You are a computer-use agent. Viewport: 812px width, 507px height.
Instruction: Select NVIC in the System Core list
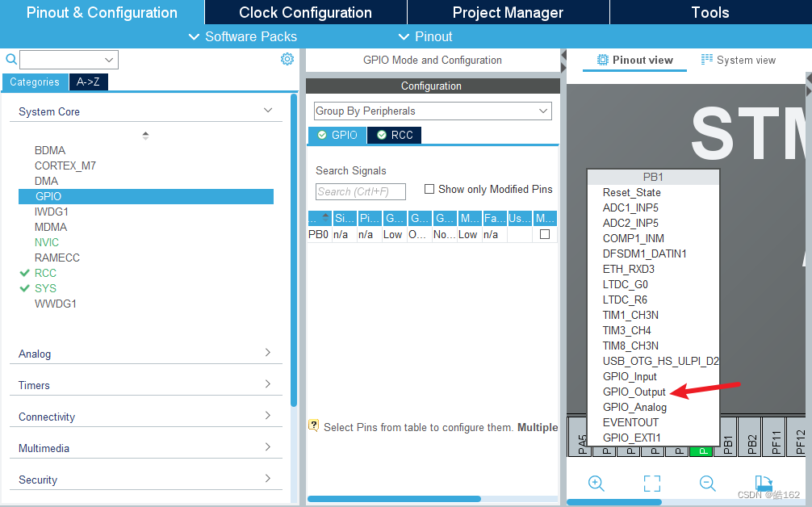click(48, 242)
